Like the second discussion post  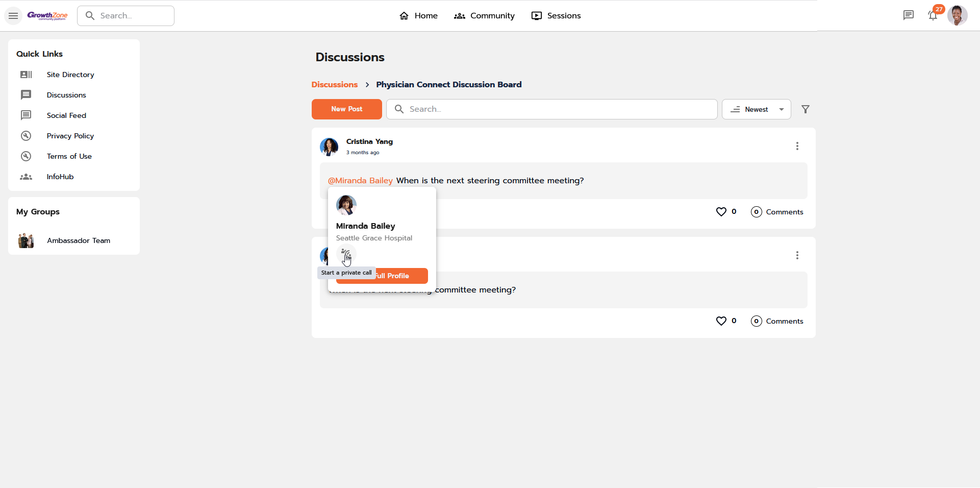tap(721, 321)
